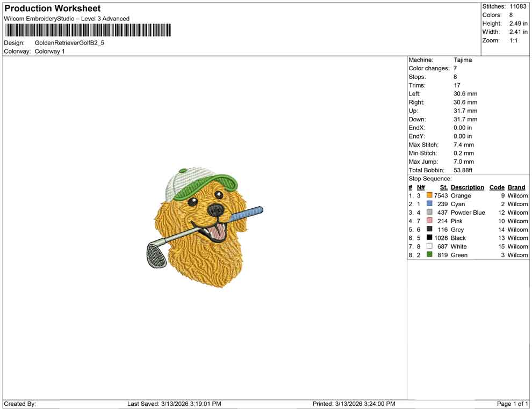This screenshot has height=409, width=532.
Task: Click the Pink thread color swatch
Action: pyautogui.click(x=429, y=221)
